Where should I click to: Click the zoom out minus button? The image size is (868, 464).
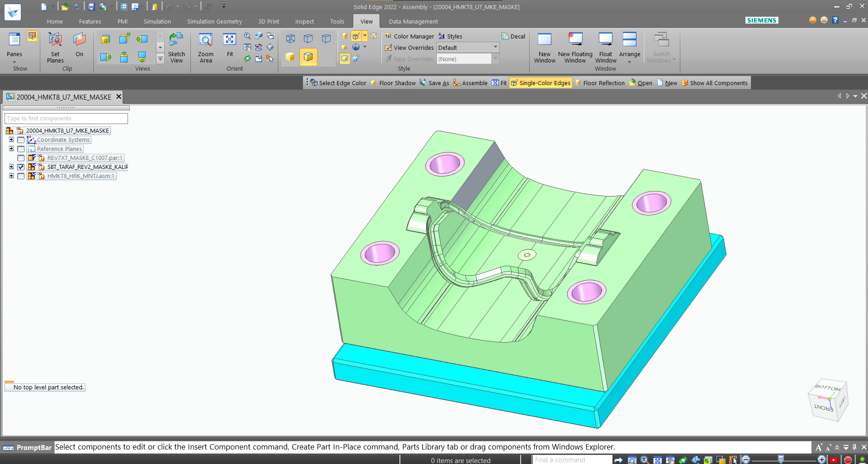click(746, 460)
